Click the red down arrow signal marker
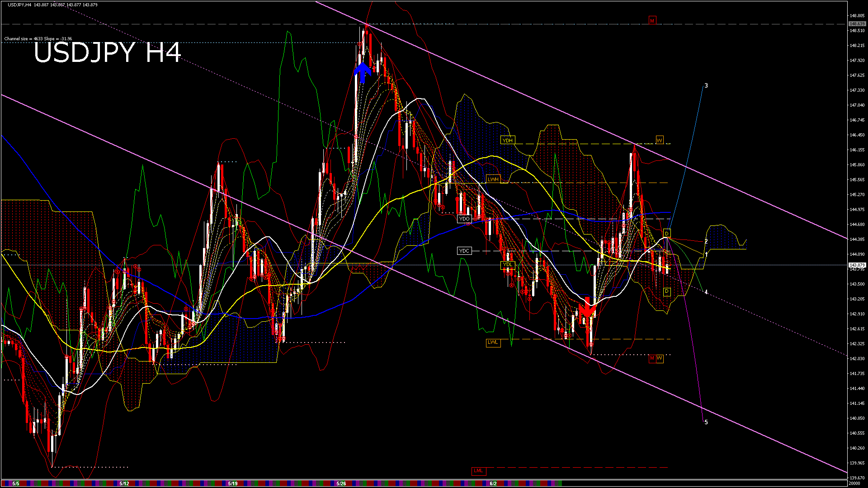868x488 pixels. tap(587, 307)
